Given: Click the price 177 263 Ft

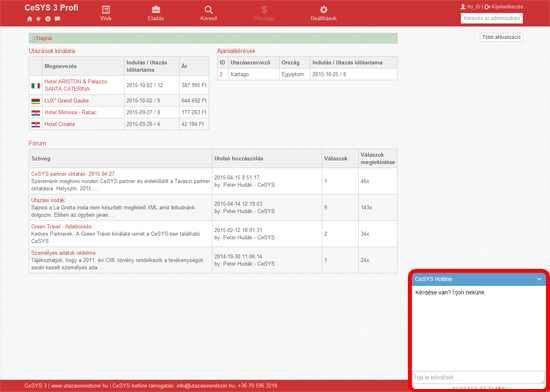Looking at the screenshot, I should click(194, 113).
